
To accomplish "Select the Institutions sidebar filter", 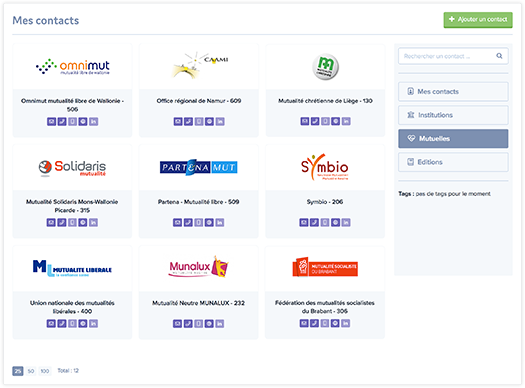I will coord(453,115).
